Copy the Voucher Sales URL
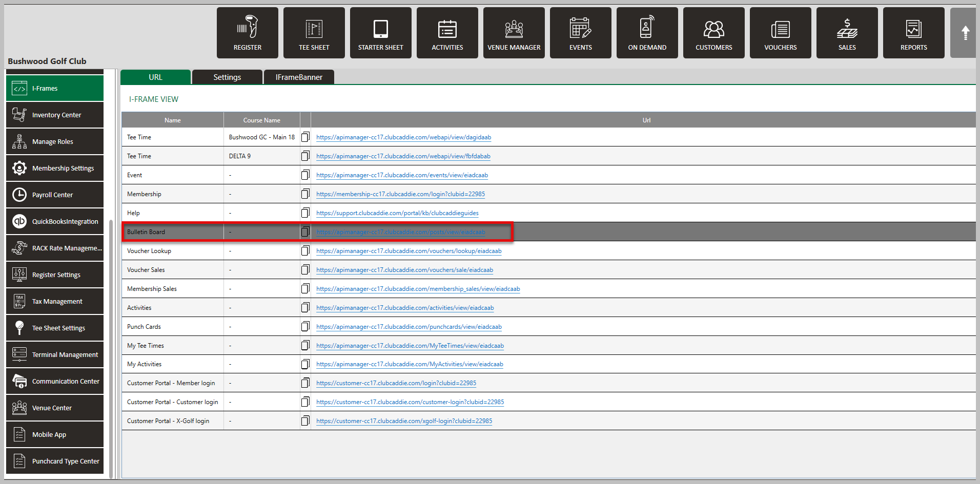The height and width of the screenshot is (484, 980). [305, 269]
